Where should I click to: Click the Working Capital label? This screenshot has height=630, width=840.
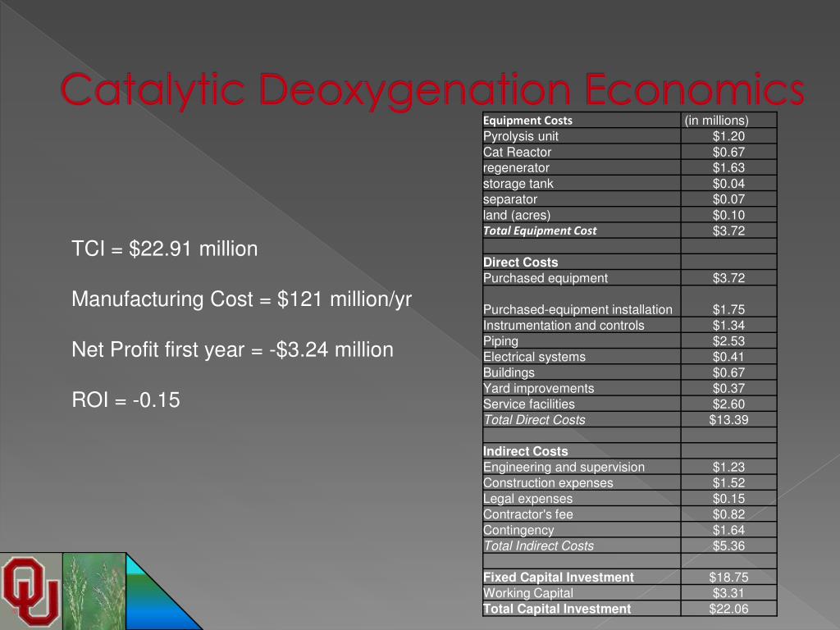528,593
